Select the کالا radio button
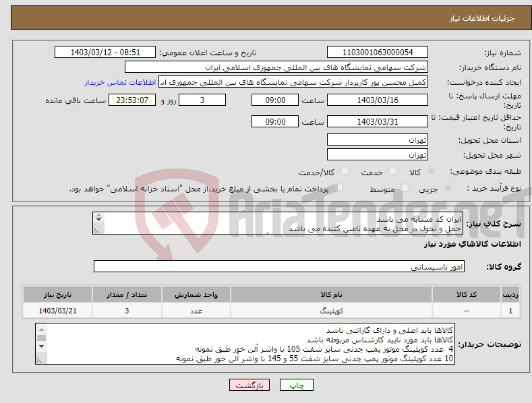Screen dimensions: 532x403 click(431, 171)
